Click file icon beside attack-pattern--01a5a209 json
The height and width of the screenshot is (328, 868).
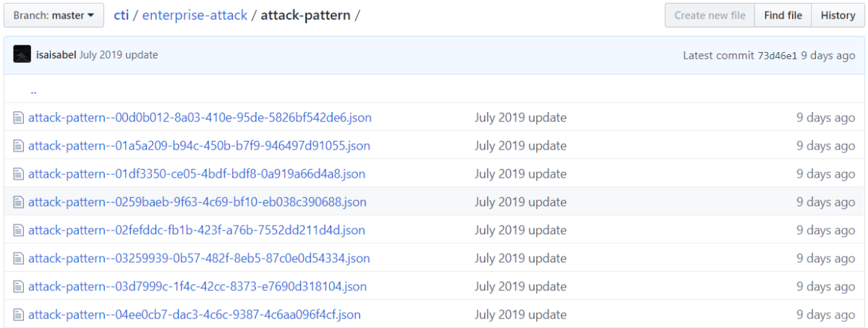[19, 146]
